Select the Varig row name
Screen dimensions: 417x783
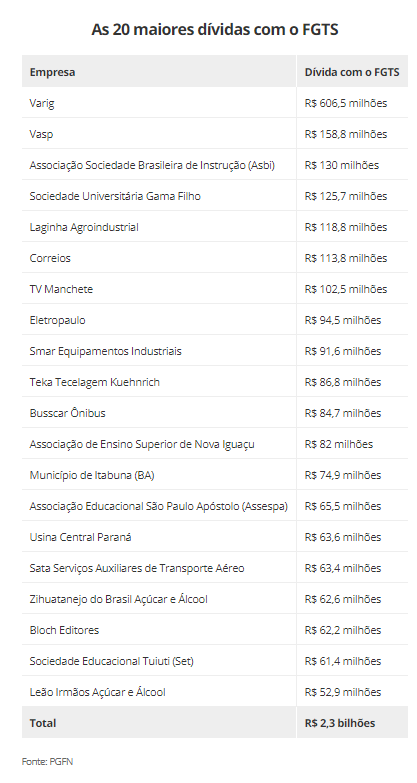pyautogui.click(x=42, y=103)
